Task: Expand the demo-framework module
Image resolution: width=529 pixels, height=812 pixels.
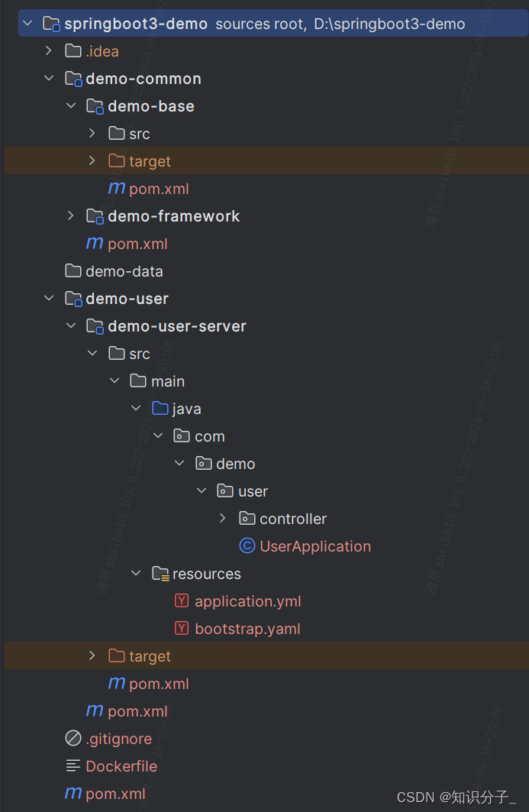Action: [71, 215]
